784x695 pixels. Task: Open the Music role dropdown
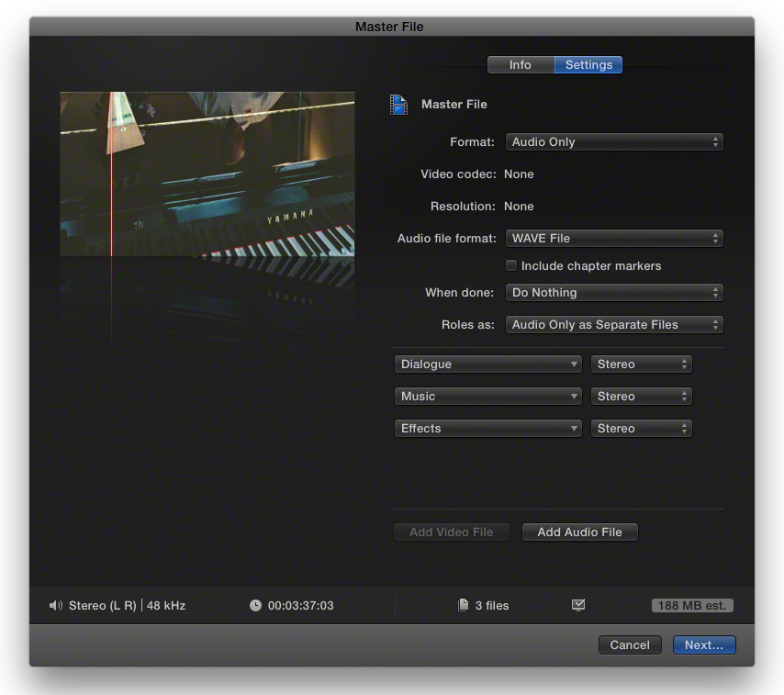[x=488, y=396]
